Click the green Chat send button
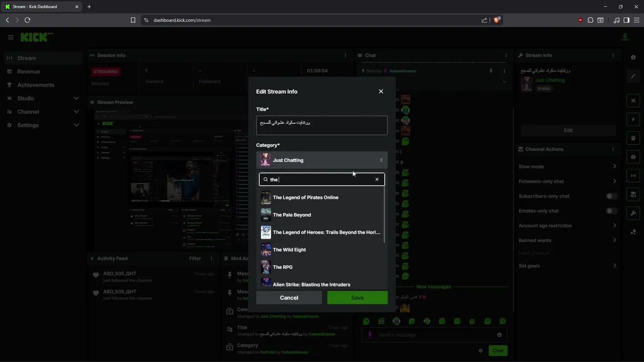Viewport: 644px width, 362px height. point(498,350)
